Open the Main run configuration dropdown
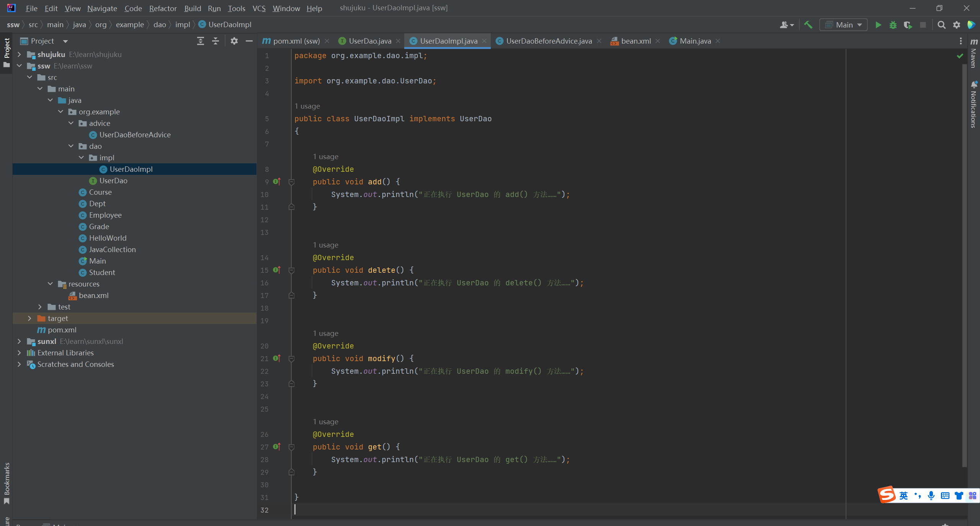 point(843,25)
